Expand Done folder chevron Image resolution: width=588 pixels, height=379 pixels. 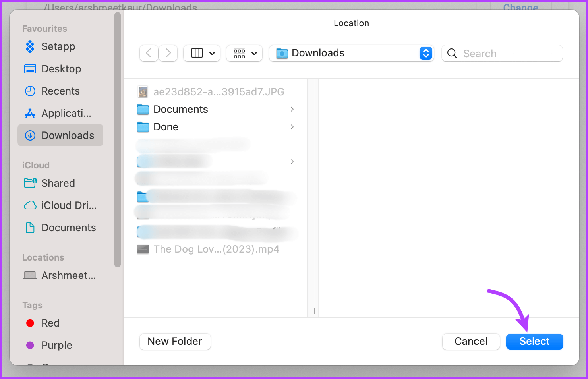[x=292, y=127]
